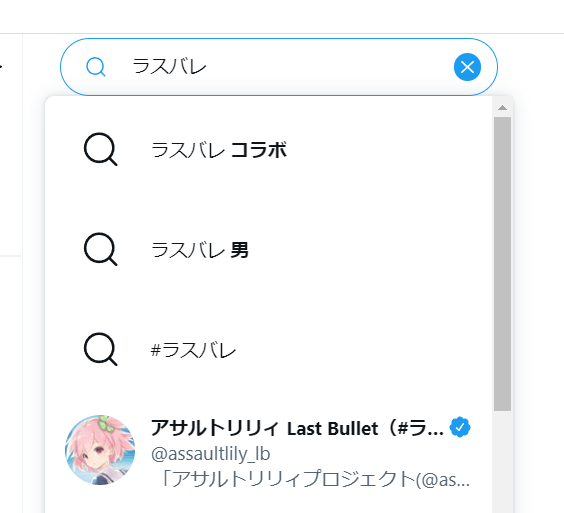
Task: Click magnifier icon beside ラスバレ 男
Action: pyautogui.click(x=100, y=249)
